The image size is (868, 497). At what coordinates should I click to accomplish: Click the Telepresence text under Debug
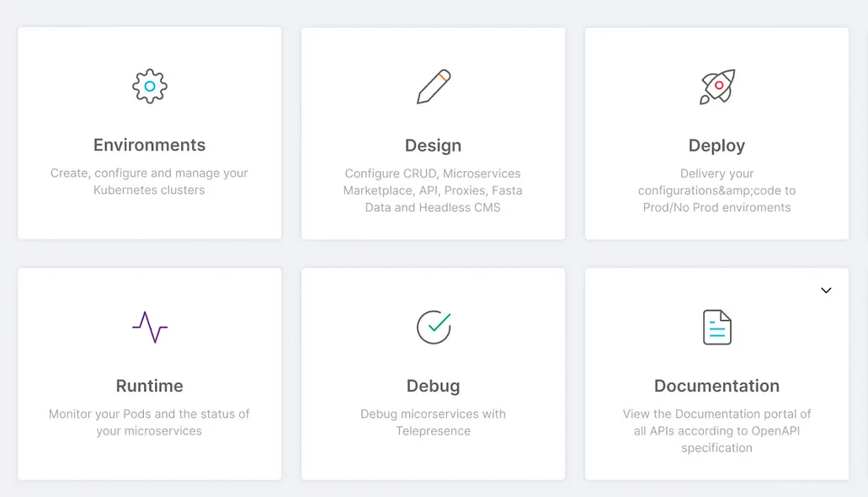click(x=433, y=430)
